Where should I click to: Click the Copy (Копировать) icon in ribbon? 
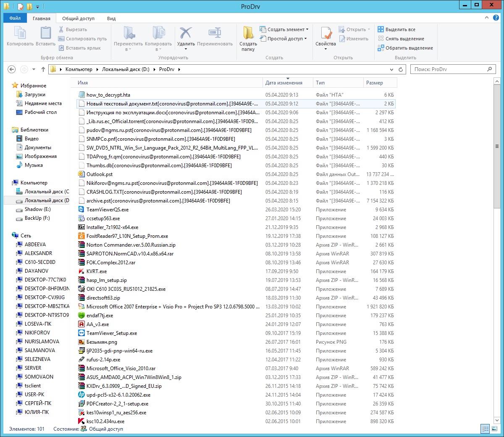point(20,34)
